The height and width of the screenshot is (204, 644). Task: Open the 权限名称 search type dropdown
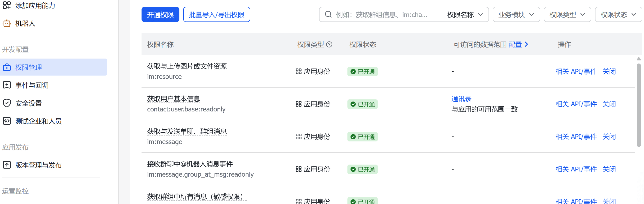click(x=465, y=14)
